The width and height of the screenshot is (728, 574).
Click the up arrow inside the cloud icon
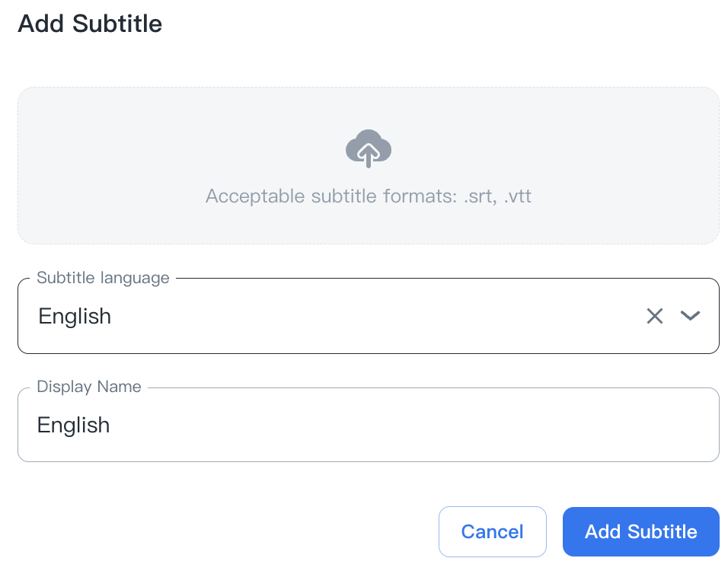pyautogui.click(x=369, y=155)
